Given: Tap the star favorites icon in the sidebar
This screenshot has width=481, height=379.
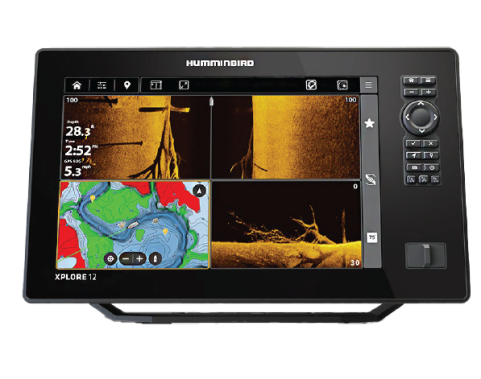Looking at the screenshot, I should (x=369, y=124).
